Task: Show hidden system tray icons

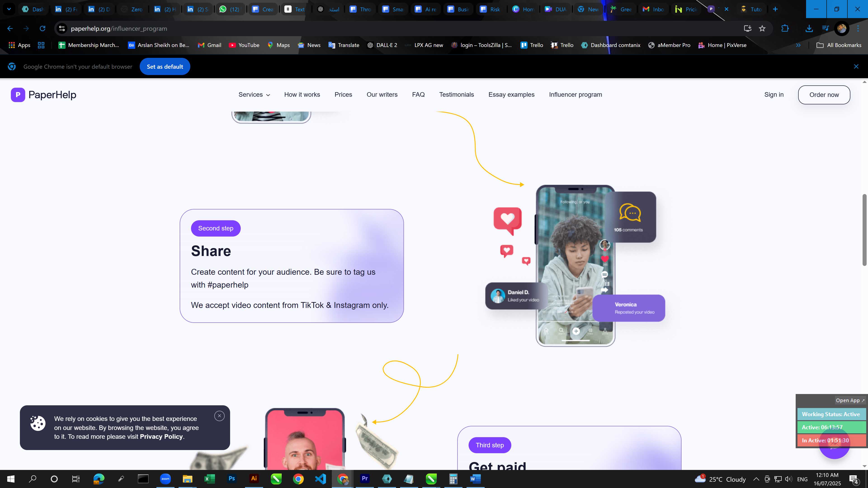Action: tap(756, 479)
